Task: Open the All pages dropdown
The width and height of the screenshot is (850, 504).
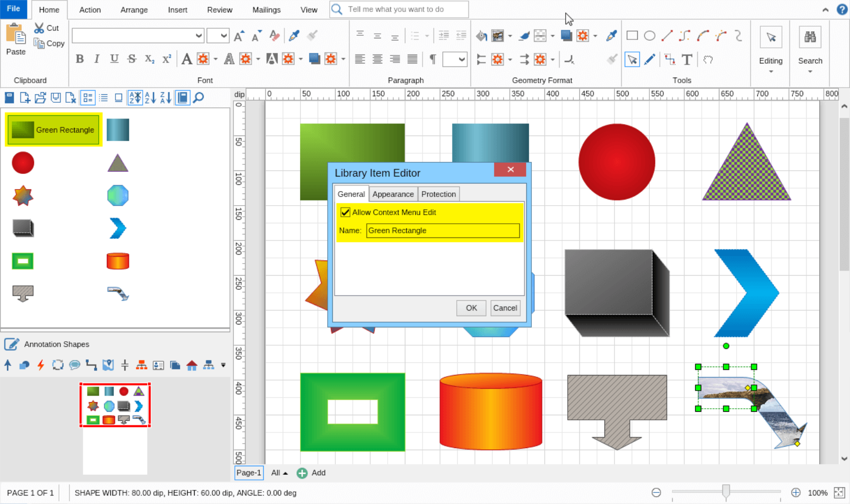Action: click(279, 473)
